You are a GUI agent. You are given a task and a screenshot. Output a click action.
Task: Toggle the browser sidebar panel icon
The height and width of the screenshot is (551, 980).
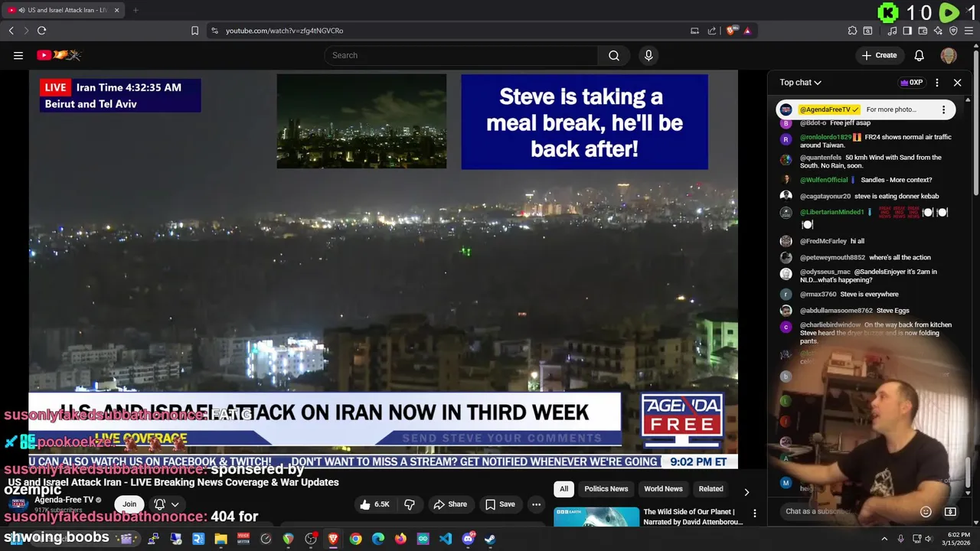click(x=907, y=31)
